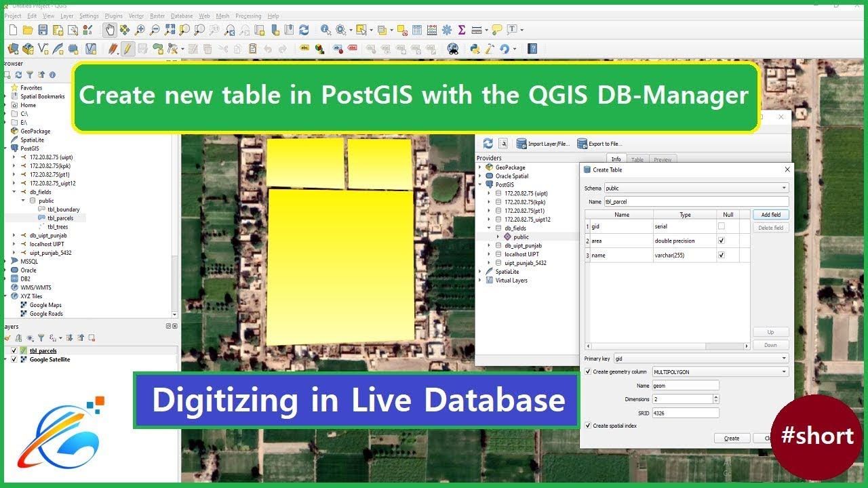This screenshot has width=868, height=488.
Task: Toggle visibility of tbl_parcels layer
Action: tap(14, 350)
